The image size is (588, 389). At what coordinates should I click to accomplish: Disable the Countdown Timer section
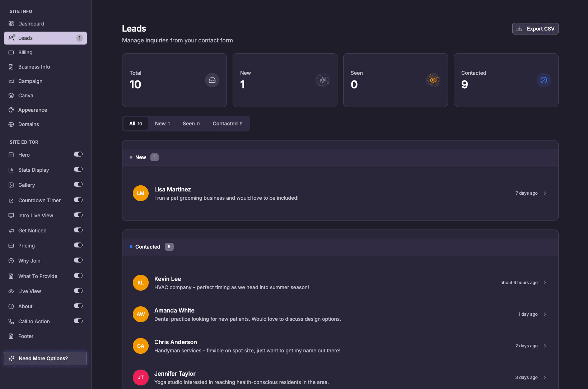pyautogui.click(x=78, y=200)
